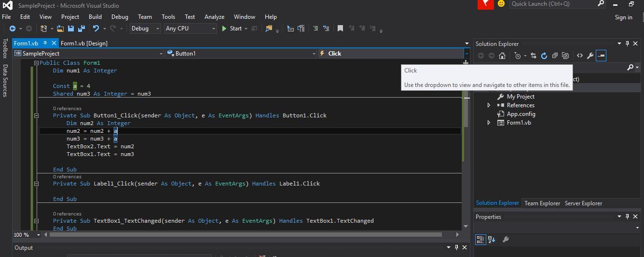Image resolution: width=644 pixels, height=257 pixels.
Task: Refresh the Solution Explorer
Action: pos(544,56)
